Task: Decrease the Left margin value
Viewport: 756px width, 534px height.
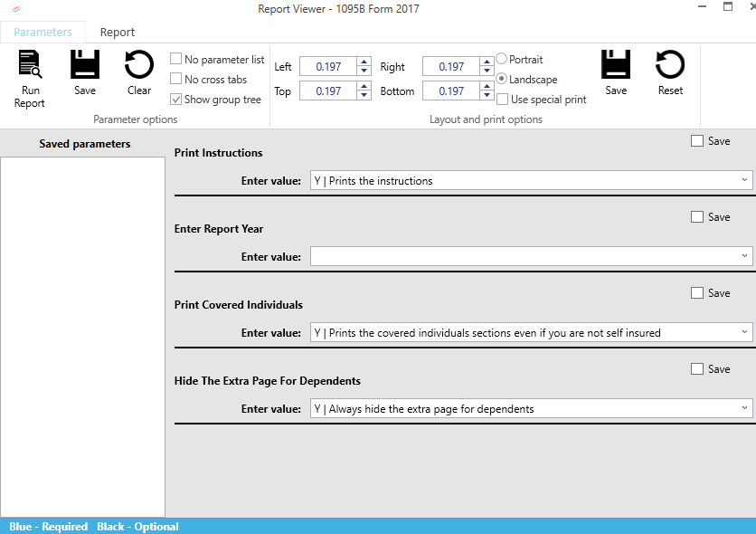Action: pyautogui.click(x=364, y=71)
